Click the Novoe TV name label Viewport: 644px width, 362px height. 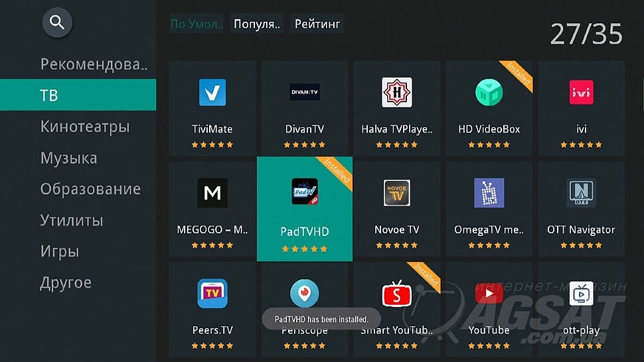[397, 229]
